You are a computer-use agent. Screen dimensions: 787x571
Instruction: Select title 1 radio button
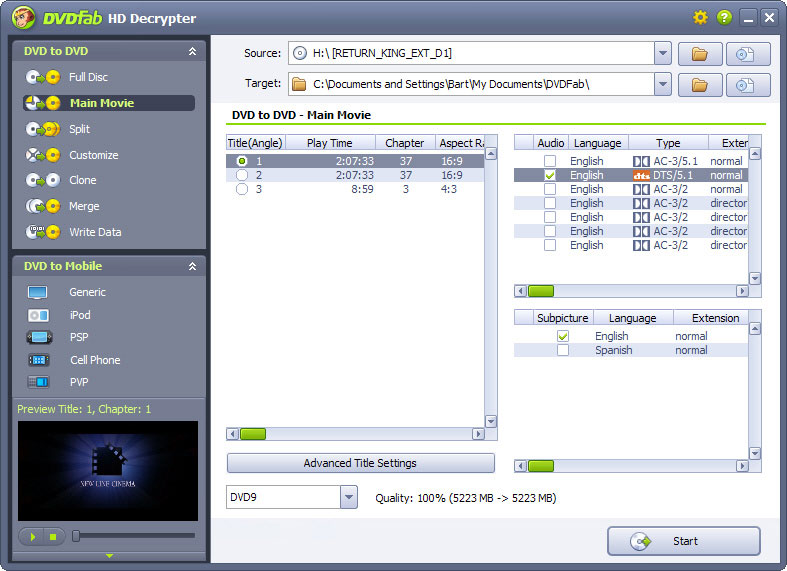tap(242, 161)
